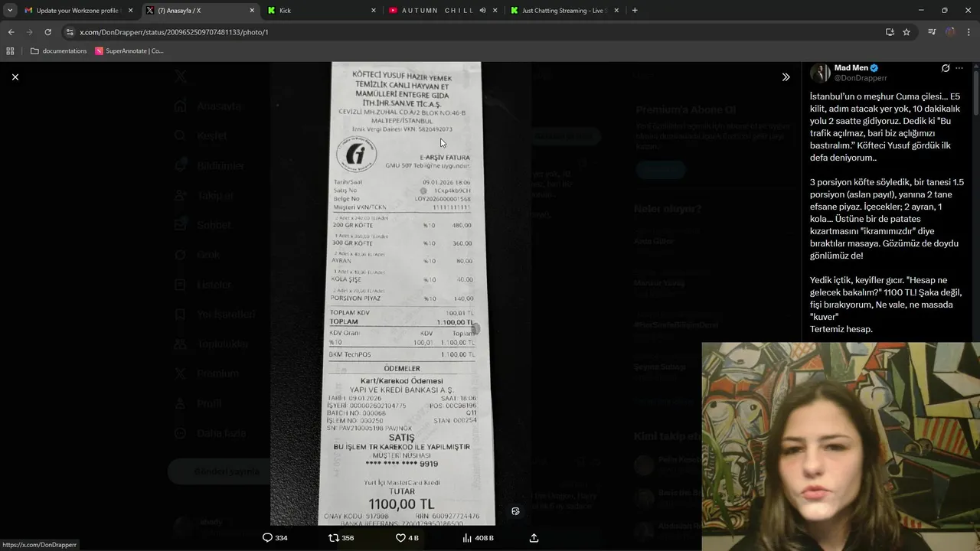
Task: Open a new browser tab
Action: (x=635, y=11)
